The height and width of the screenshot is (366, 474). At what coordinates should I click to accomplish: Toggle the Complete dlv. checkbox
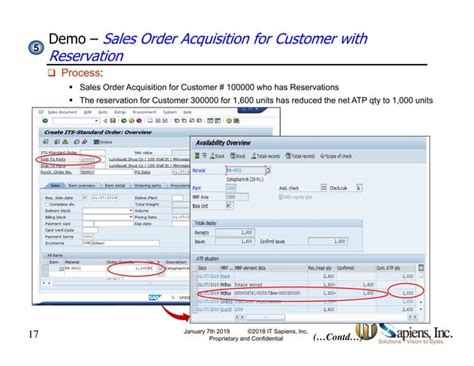coord(47,204)
